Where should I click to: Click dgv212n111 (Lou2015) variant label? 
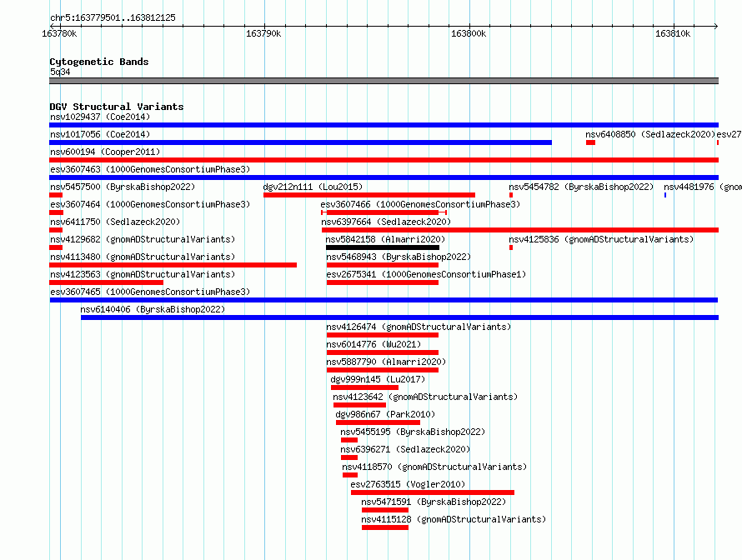point(313,187)
